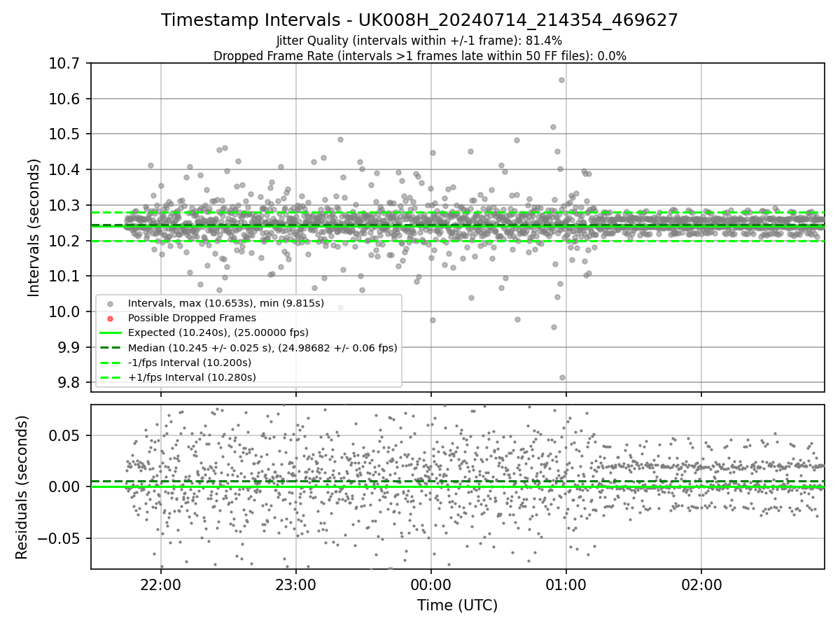Click the '02:00' x-axis tick label
The height and width of the screenshot is (630, 840).
click(x=701, y=584)
